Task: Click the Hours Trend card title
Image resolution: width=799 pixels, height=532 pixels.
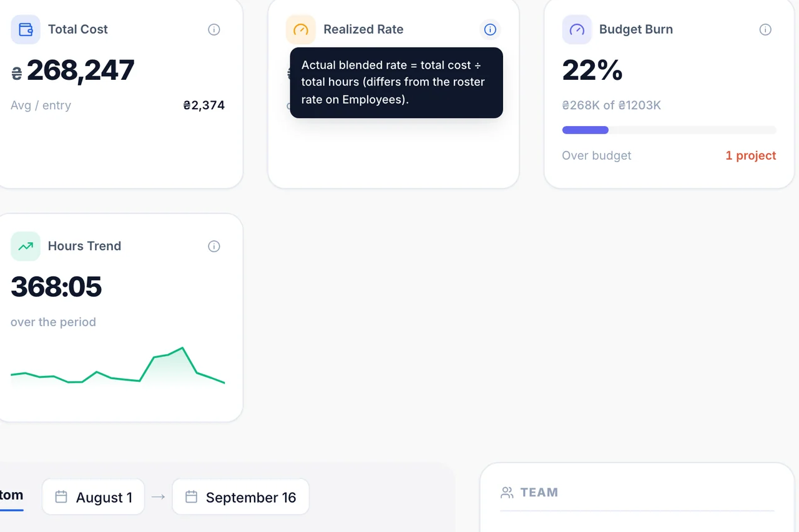Action: [x=84, y=246]
